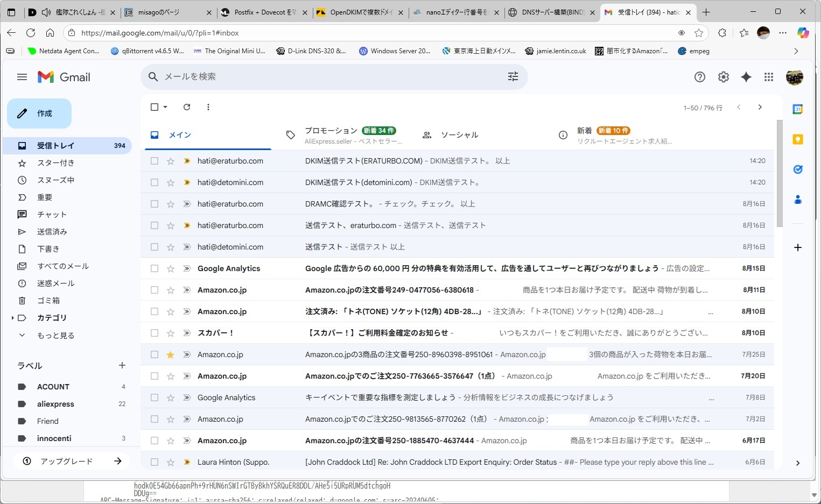Switch to the メイン primary tab
The image size is (821, 504).
coord(207,135)
